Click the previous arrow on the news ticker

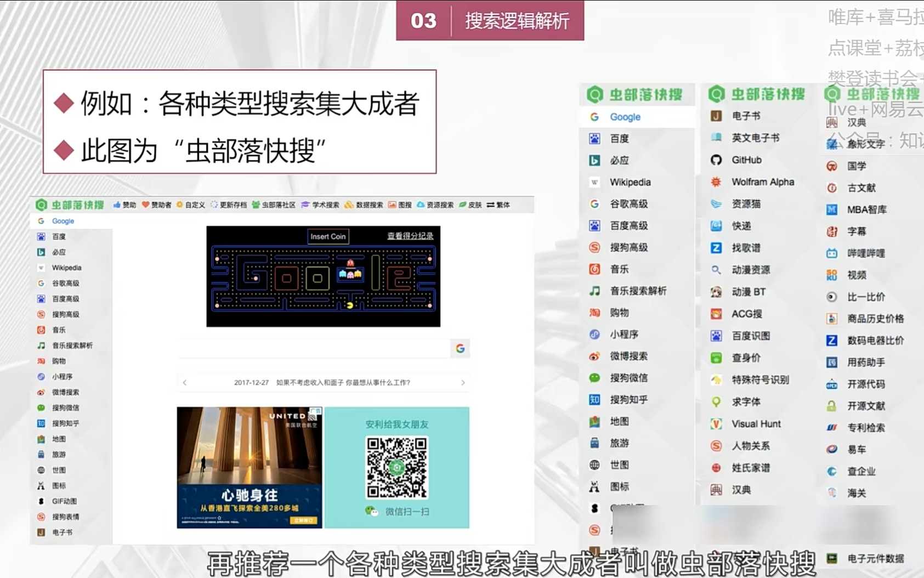tap(185, 383)
